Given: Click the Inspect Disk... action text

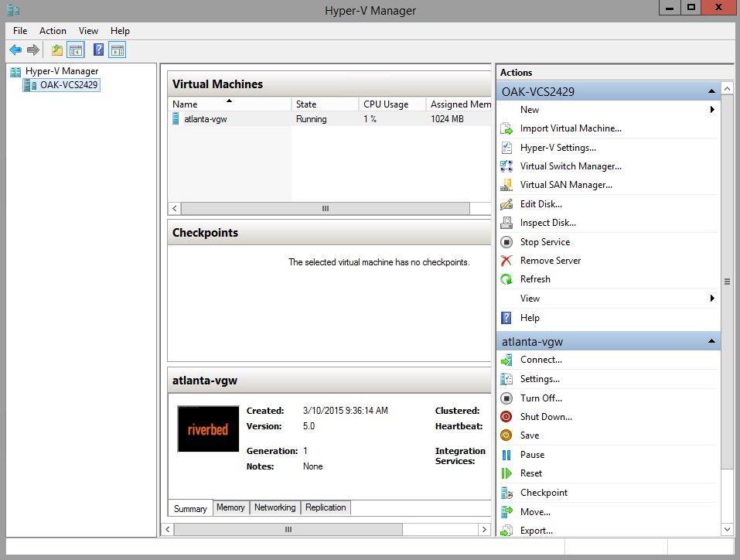Looking at the screenshot, I should coord(548,223).
